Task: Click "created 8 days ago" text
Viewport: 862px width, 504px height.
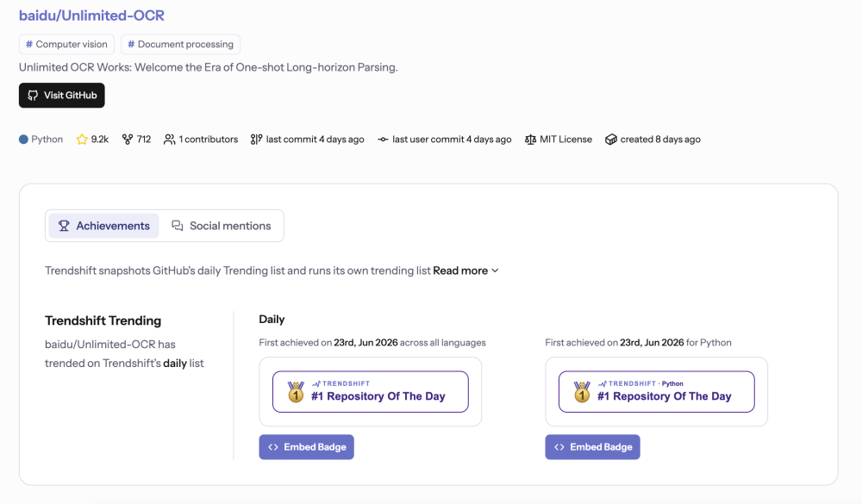Action: click(x=660, y=139)
